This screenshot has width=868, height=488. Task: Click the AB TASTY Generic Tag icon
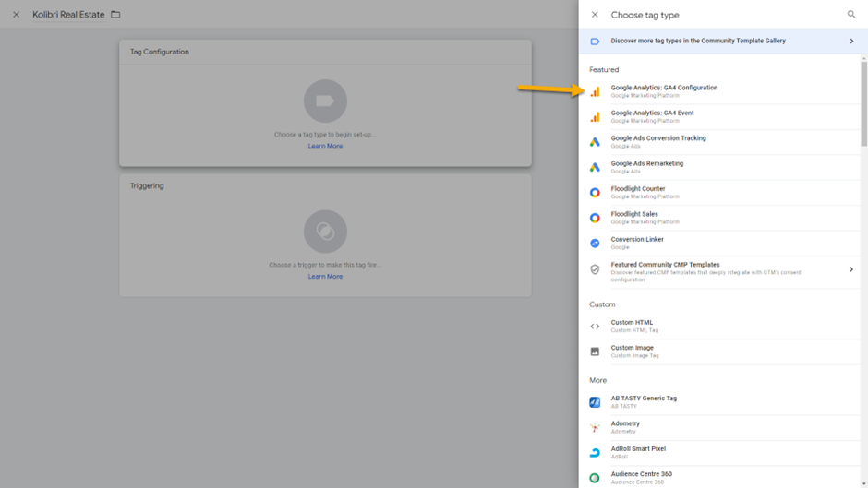595,402
